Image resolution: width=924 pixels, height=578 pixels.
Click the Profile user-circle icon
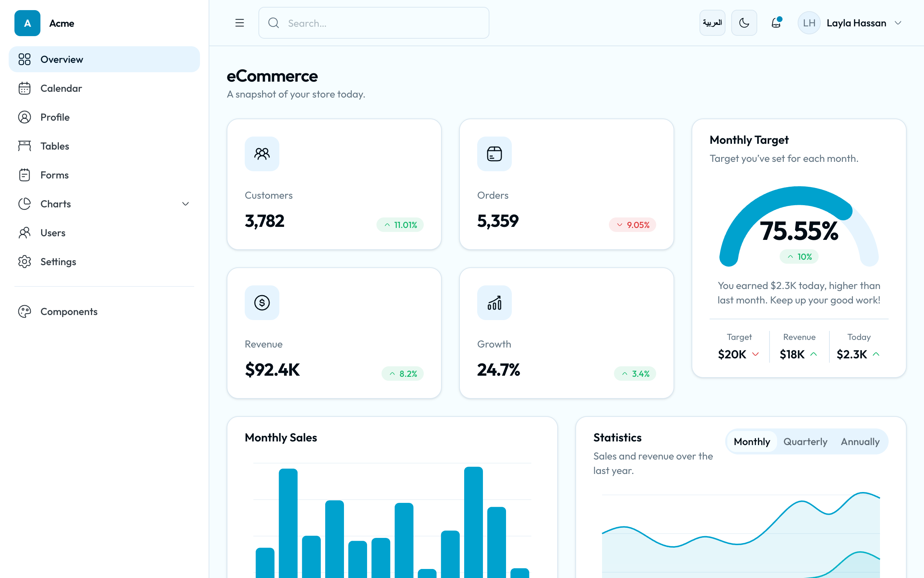pos(25,117)
